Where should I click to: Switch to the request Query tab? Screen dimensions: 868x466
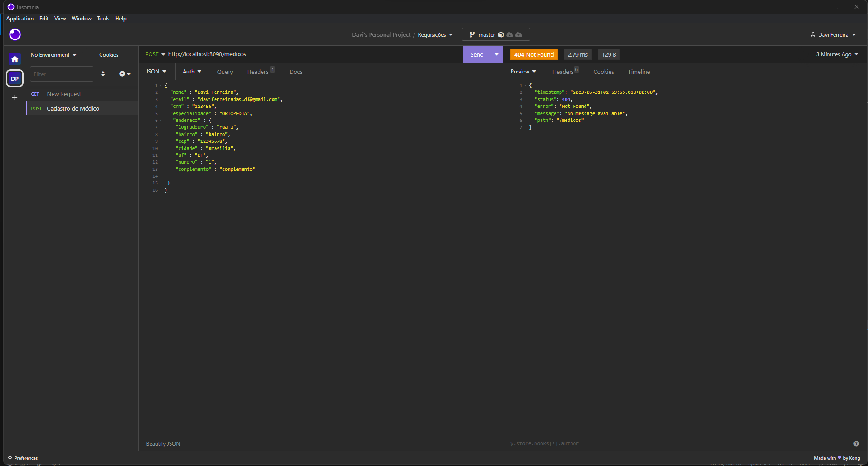[225, 72]
